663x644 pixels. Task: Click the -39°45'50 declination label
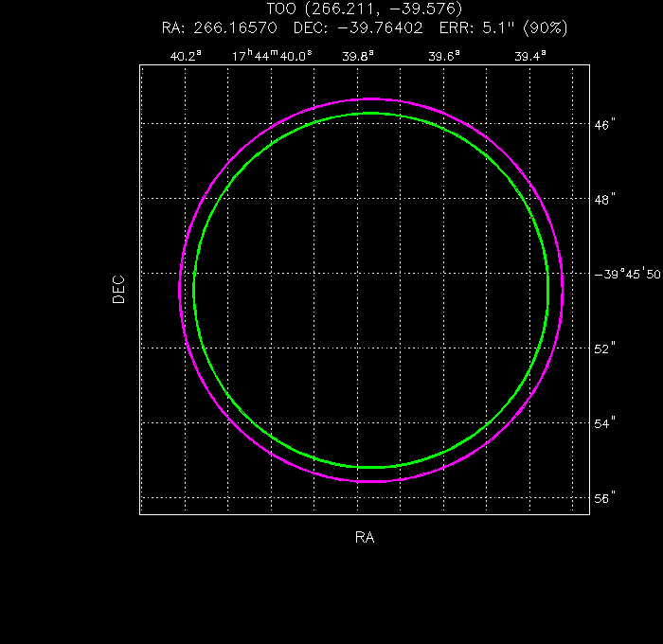tap(627, 274)
